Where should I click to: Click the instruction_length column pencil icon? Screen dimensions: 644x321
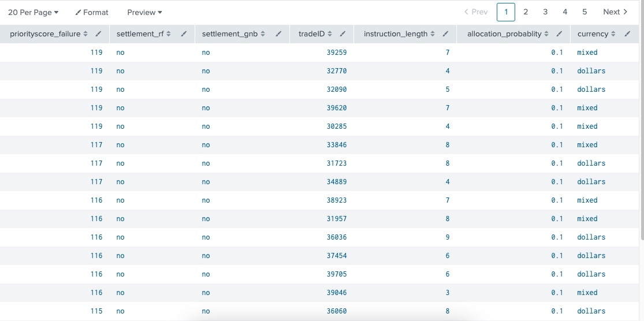click(446, 34)
